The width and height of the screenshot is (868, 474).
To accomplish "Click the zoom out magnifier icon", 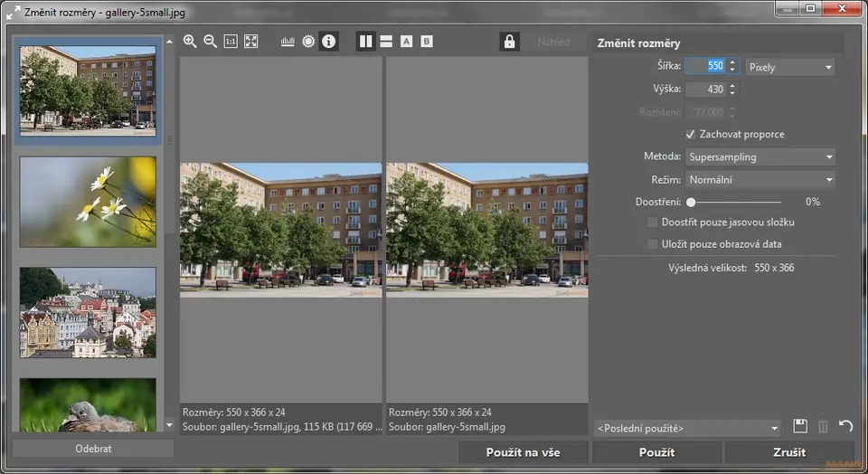I will (x=210, y=42).
